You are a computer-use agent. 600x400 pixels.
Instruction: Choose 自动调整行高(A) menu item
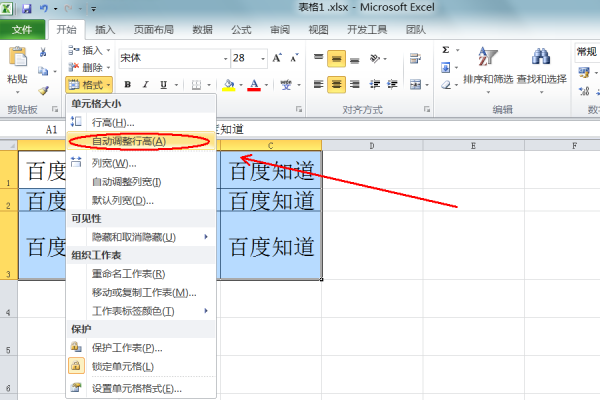tap(142, 141)
